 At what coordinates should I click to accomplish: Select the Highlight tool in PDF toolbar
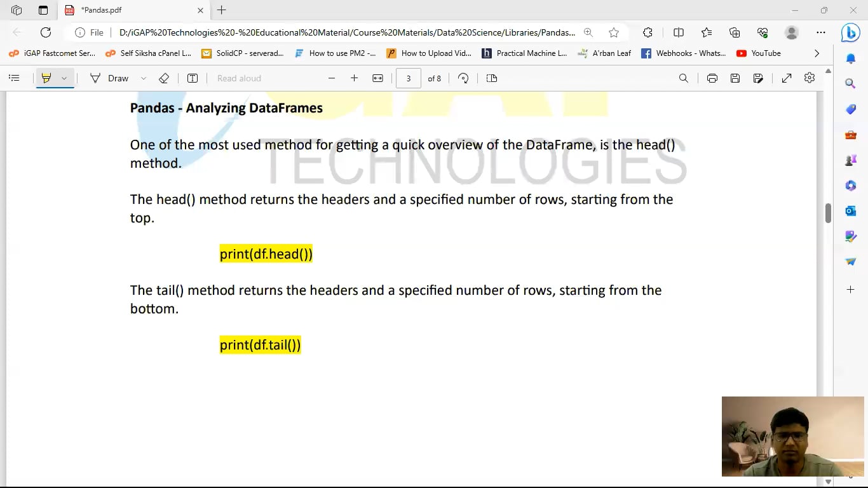tap(46, 78)
